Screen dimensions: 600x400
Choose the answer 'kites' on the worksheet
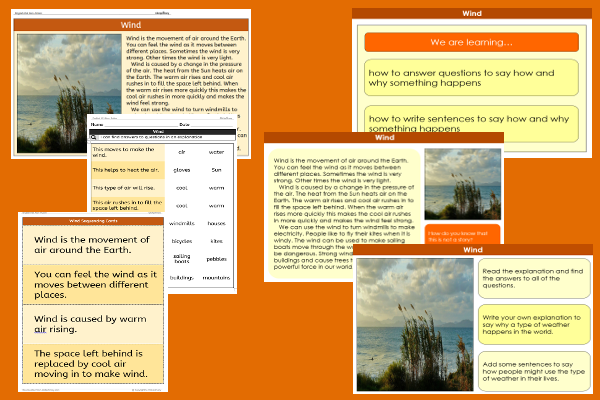216,241
